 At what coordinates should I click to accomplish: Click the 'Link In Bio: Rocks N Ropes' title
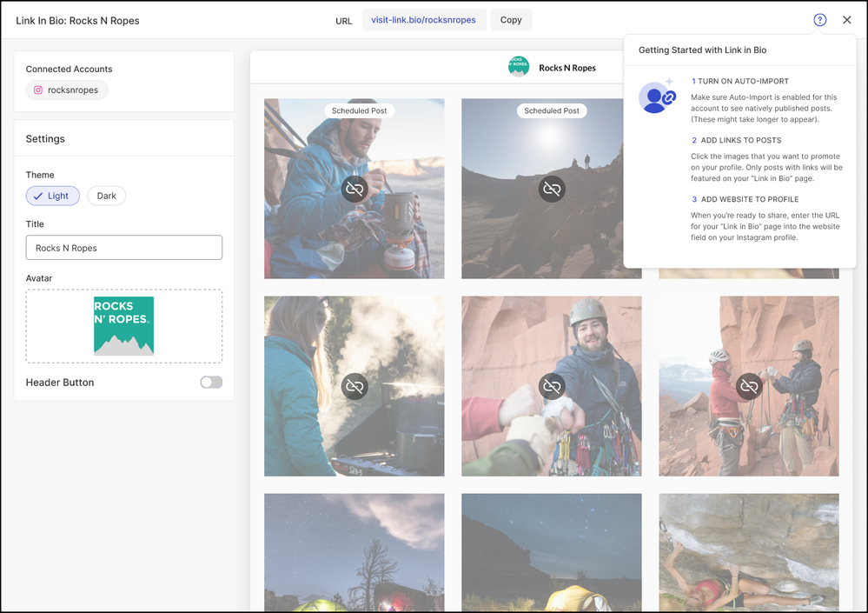[x=77, y=21]
